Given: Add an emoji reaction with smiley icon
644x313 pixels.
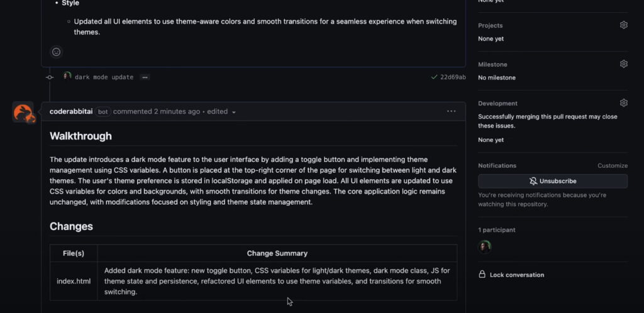Looking at the screenshot, I should coord(56,52).
